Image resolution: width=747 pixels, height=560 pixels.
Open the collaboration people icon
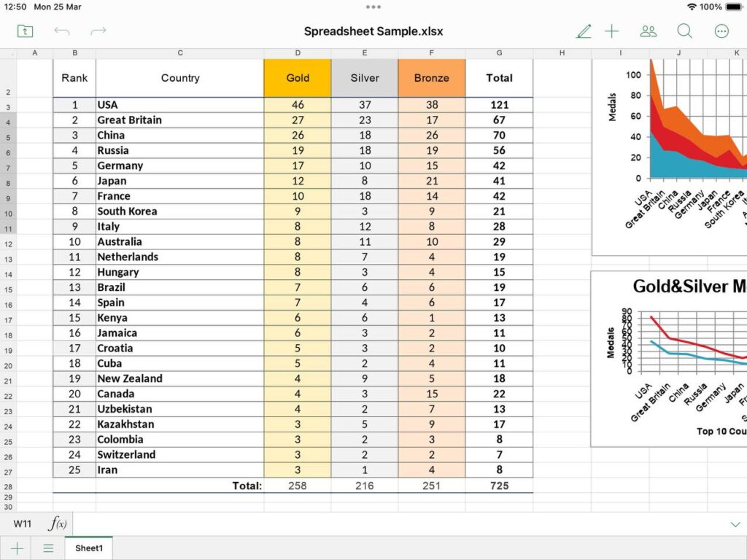(x=648, y=31)
